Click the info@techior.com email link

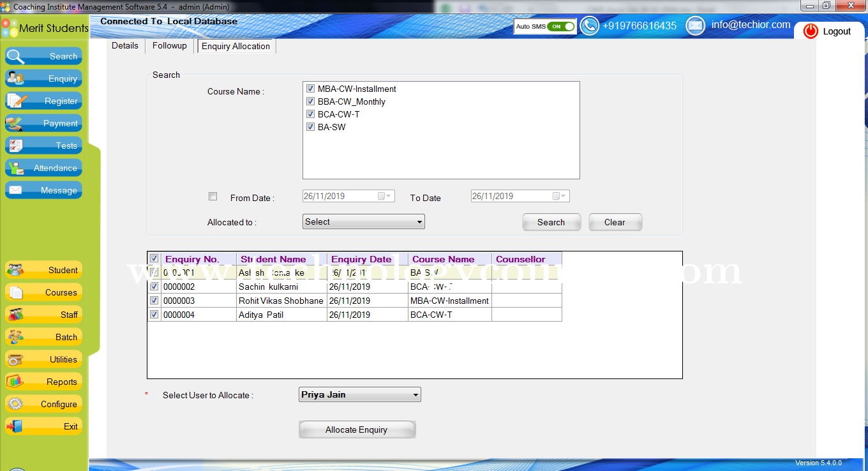pos(751,25)
